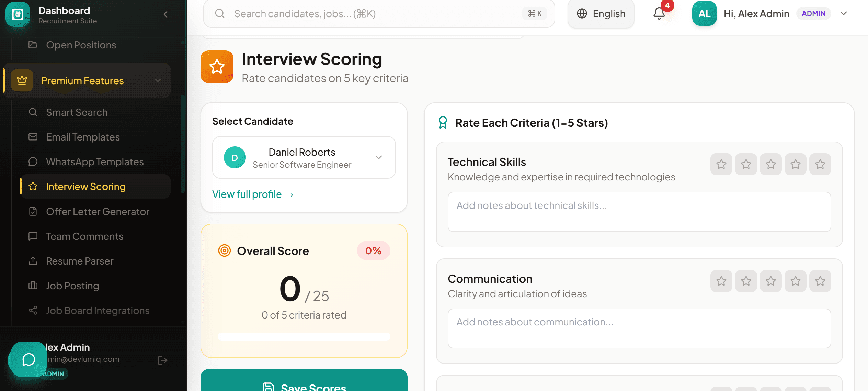Click the ADMIN badge in header

coord(813,14)
